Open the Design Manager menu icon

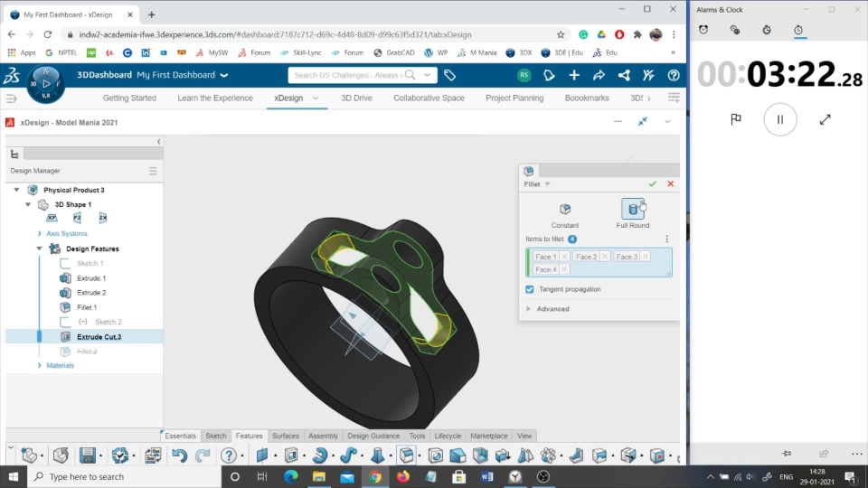click(x=153, y=171)
